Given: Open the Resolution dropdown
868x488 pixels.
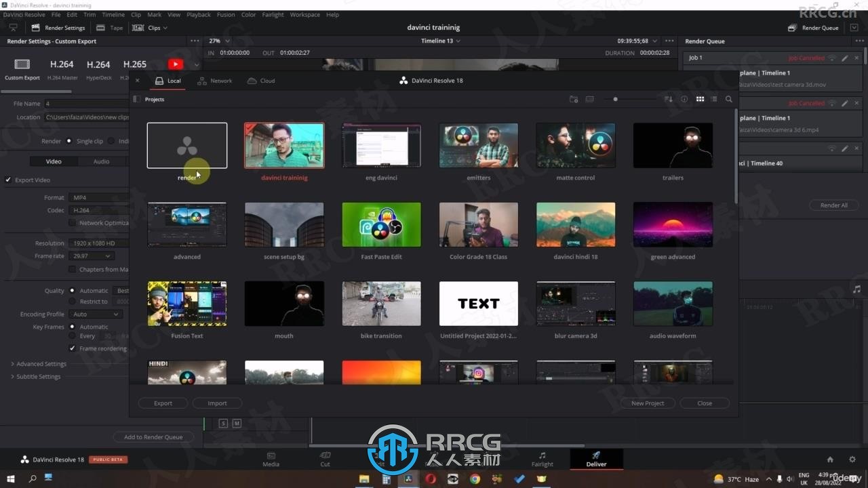Looking at the screenshot, I should (98, 243).
